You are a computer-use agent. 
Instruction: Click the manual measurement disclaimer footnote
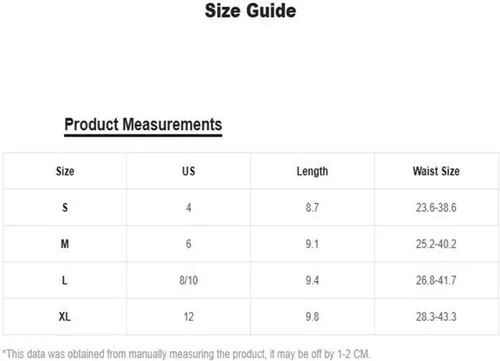186,354
